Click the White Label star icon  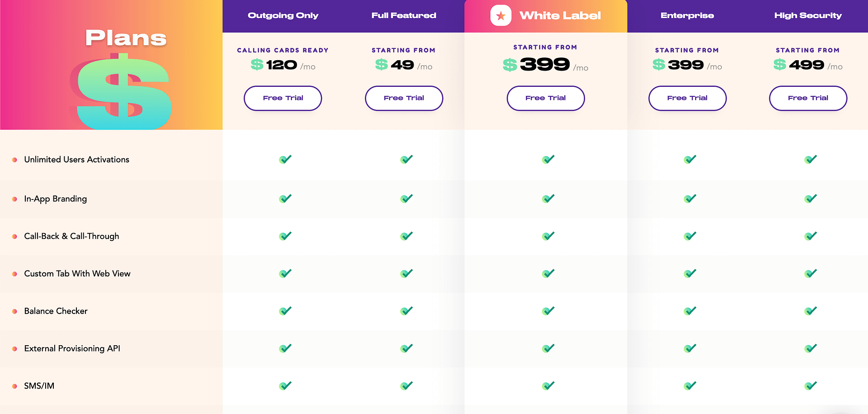point(501,15)
